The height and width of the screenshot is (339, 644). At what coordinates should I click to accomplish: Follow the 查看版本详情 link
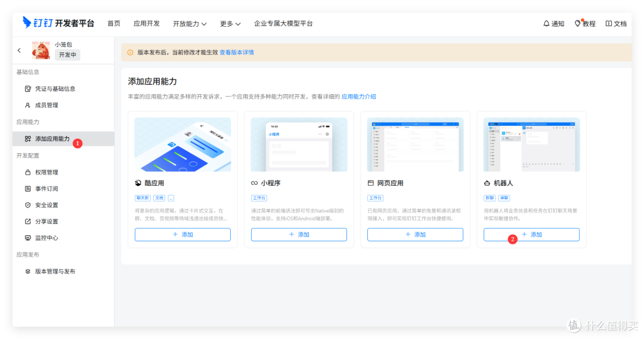[237, 52]
